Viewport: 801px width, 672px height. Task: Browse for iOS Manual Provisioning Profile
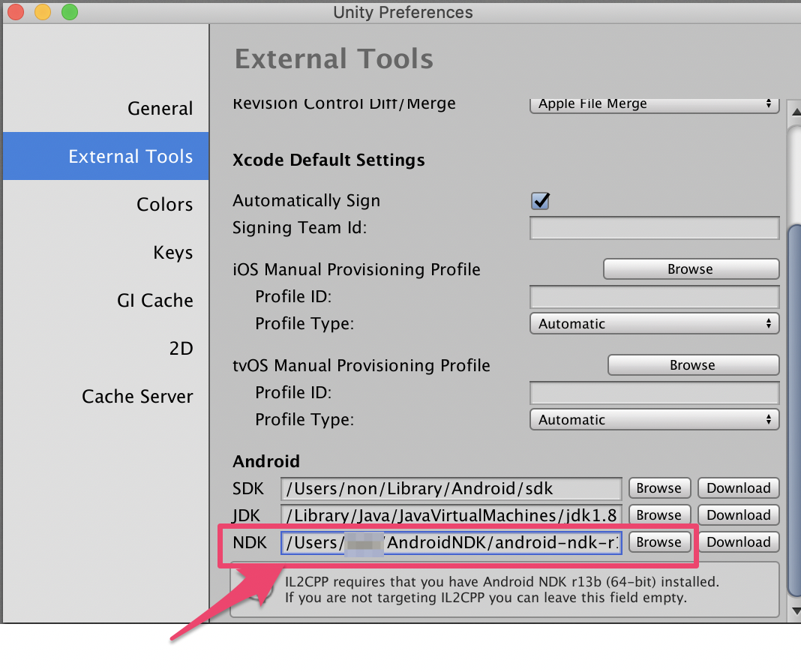tap(691, 268)
